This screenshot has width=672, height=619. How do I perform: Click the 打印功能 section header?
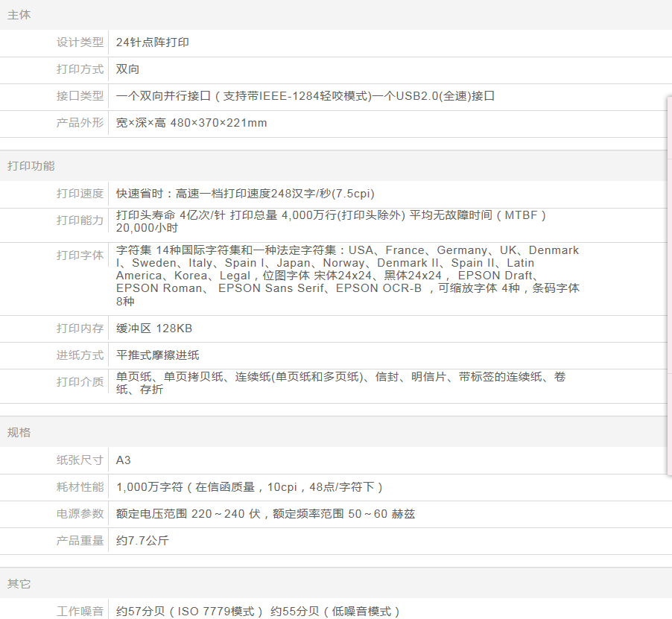[x=31, y=166]
